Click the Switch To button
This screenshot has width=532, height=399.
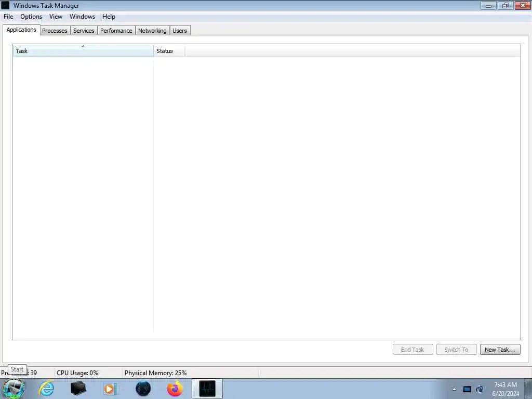[x=456, y=350]
